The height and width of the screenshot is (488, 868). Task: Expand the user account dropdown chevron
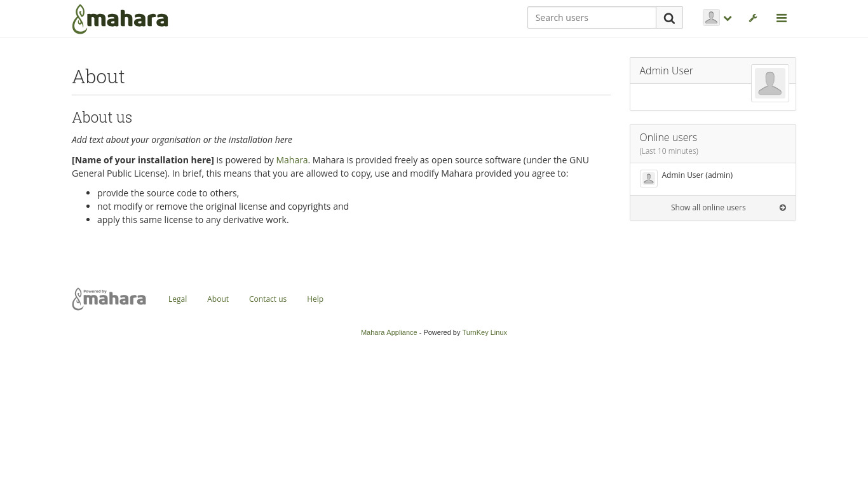click(x=728, y=18)
